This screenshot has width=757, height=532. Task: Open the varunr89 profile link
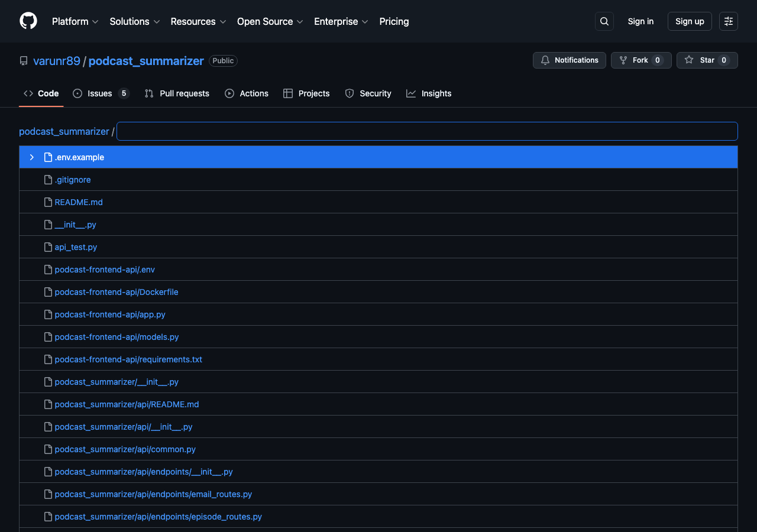tap(57, 61)
